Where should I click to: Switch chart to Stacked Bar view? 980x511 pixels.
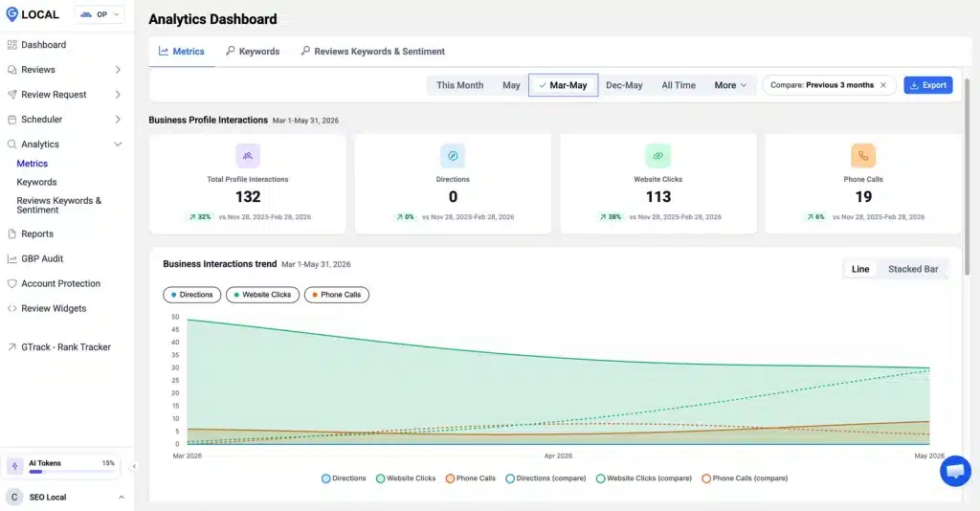click(x=913, y=269)
